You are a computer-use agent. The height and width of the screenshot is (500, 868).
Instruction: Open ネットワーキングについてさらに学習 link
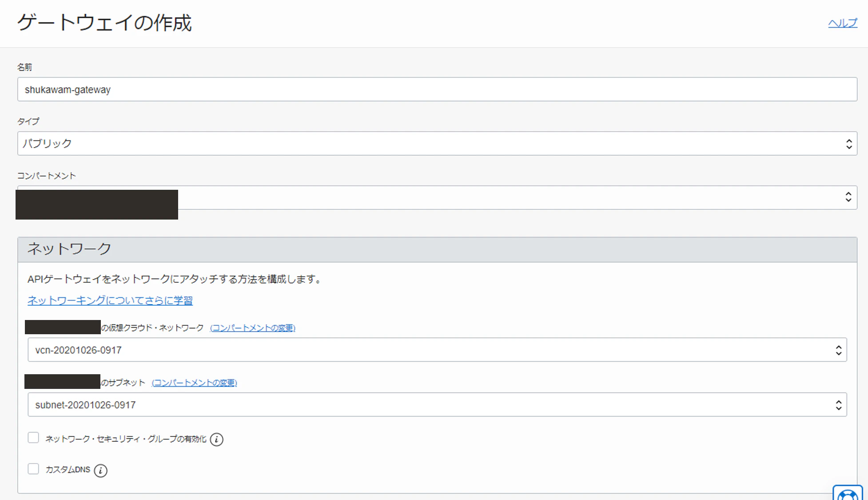(x=110, y=300)
